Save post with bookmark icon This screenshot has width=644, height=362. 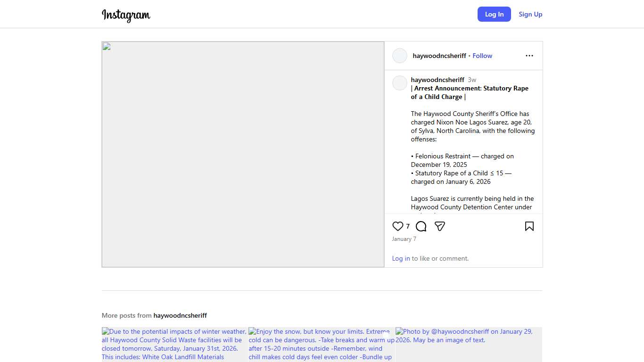[529, 226]
